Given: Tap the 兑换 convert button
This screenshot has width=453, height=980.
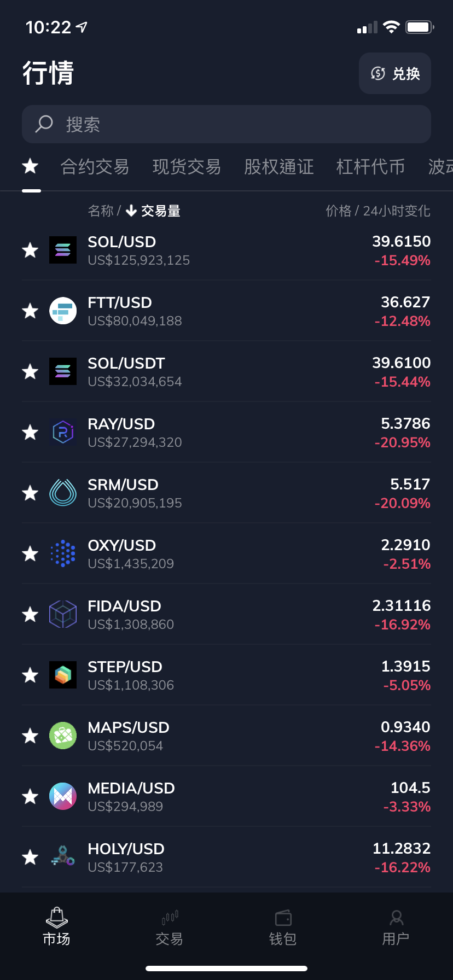Looking at the screenshot, I should [x=395, y=73].
